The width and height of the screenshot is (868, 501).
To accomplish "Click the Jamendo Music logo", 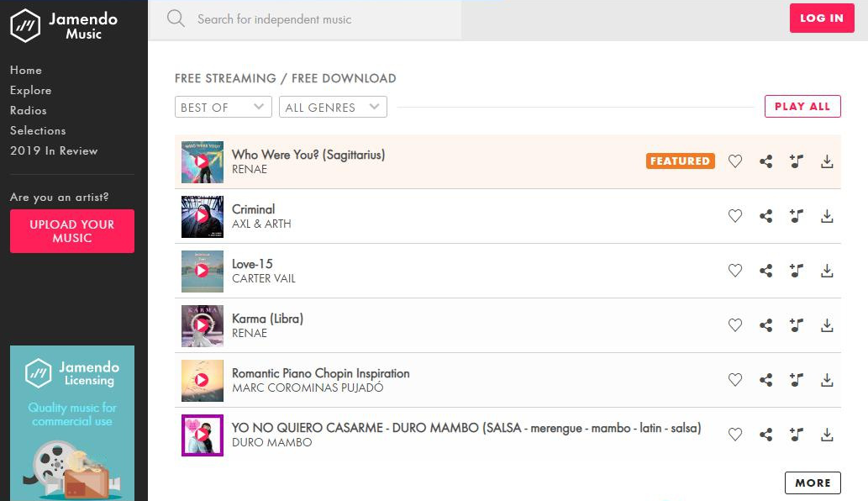I will click(64, 25).
